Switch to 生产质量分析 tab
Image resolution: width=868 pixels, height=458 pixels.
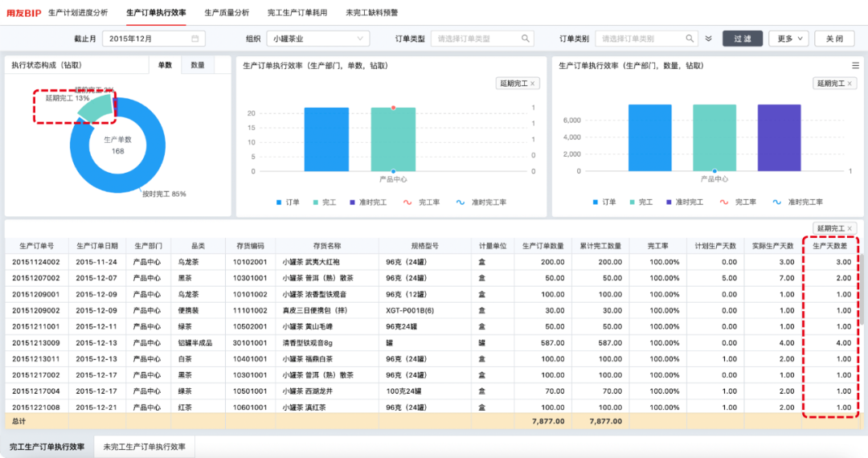point(227,13)
